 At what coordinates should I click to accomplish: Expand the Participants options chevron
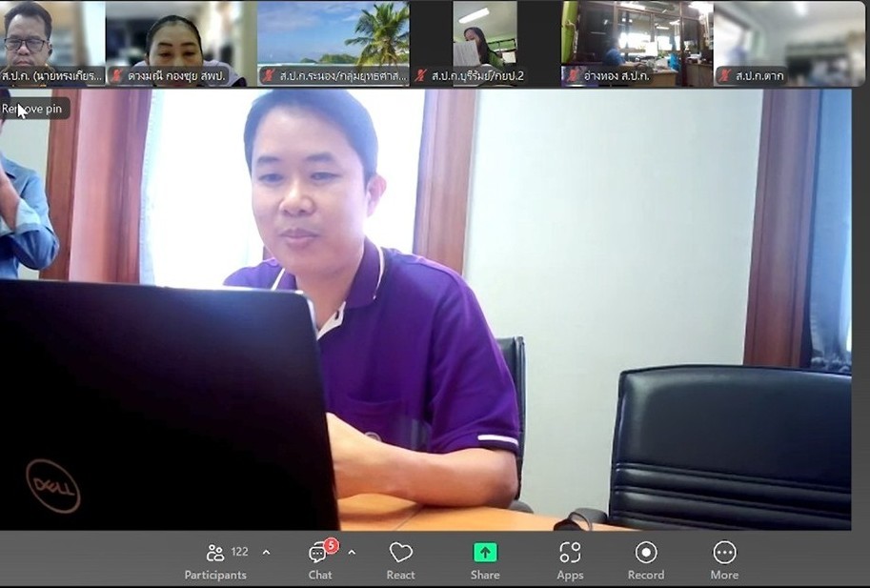(x=266, y=552)
